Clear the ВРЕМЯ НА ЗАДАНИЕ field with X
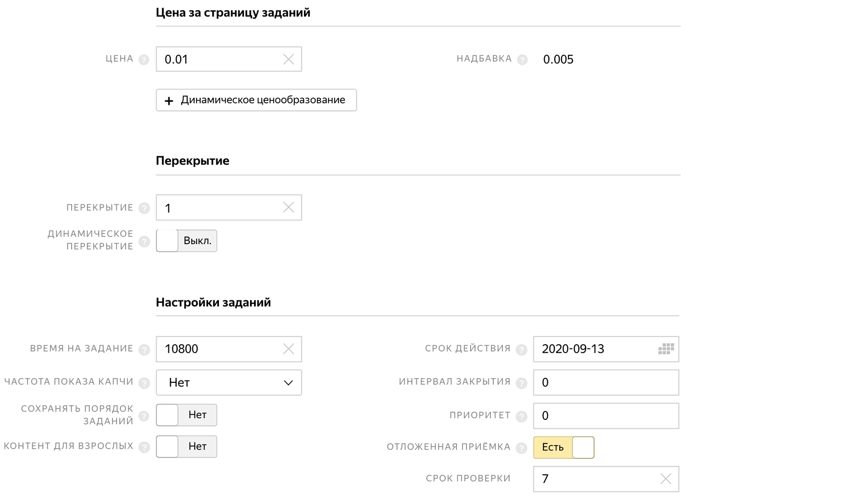This screenshot has height=496, width=868. click(x=288, y=349)
